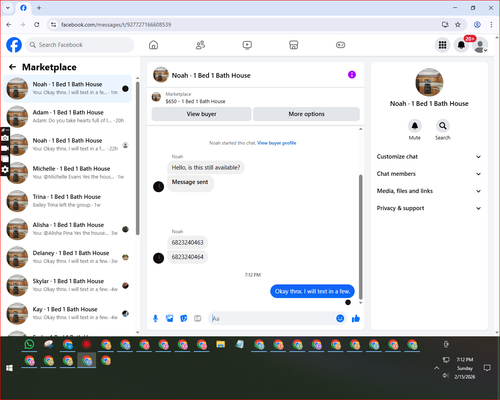The width and height of the screenshot is (500, 400).
Task: Expand Privacy & support section
Action: [429, 208]
